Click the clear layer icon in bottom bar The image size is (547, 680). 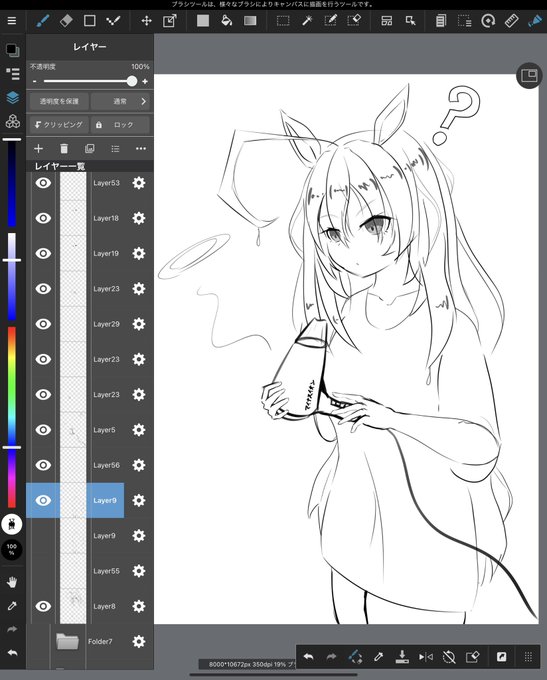472,657
